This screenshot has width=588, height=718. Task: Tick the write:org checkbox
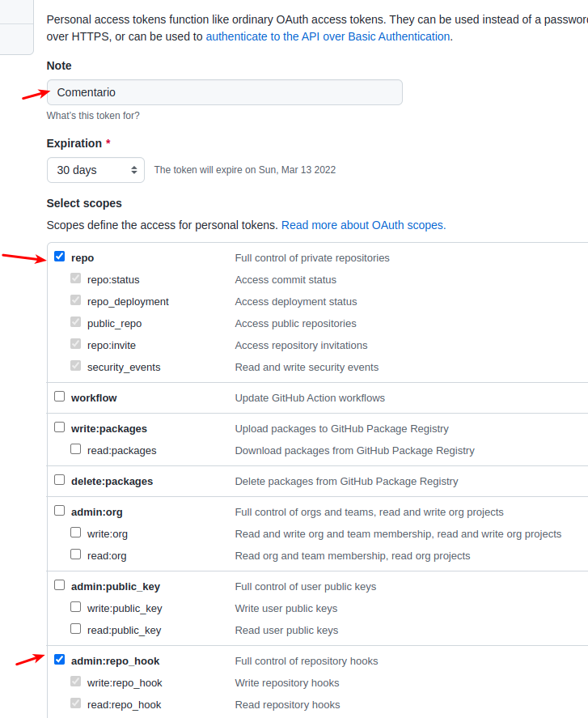[x=75, y=533]
